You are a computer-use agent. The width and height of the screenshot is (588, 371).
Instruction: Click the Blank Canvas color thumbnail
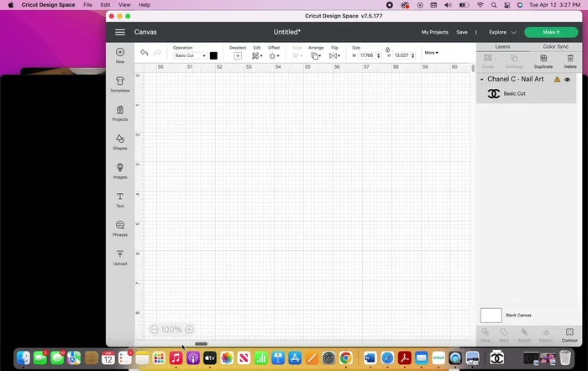[491, 315]
